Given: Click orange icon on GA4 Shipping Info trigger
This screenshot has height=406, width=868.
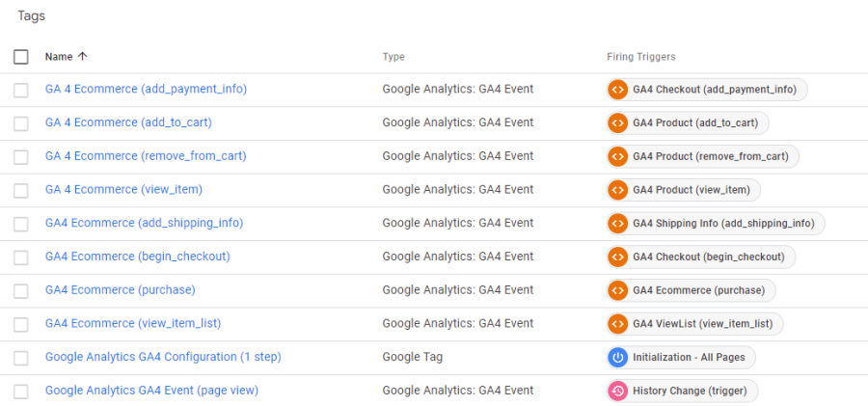Looking at the screenshot, I should pos(618,224).
